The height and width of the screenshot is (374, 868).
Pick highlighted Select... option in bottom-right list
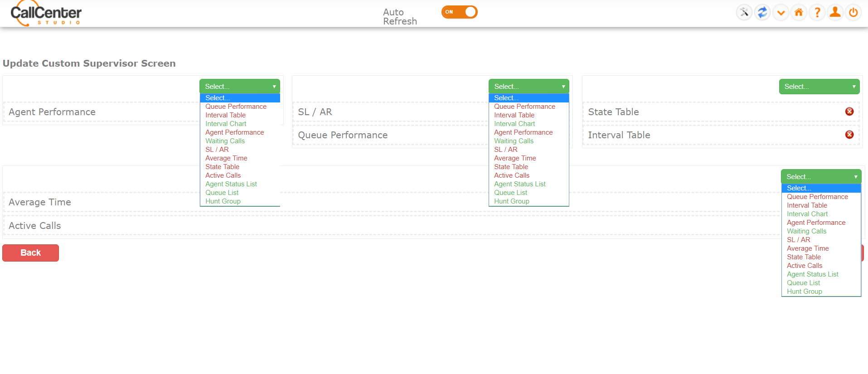click(x=821, y=188)
